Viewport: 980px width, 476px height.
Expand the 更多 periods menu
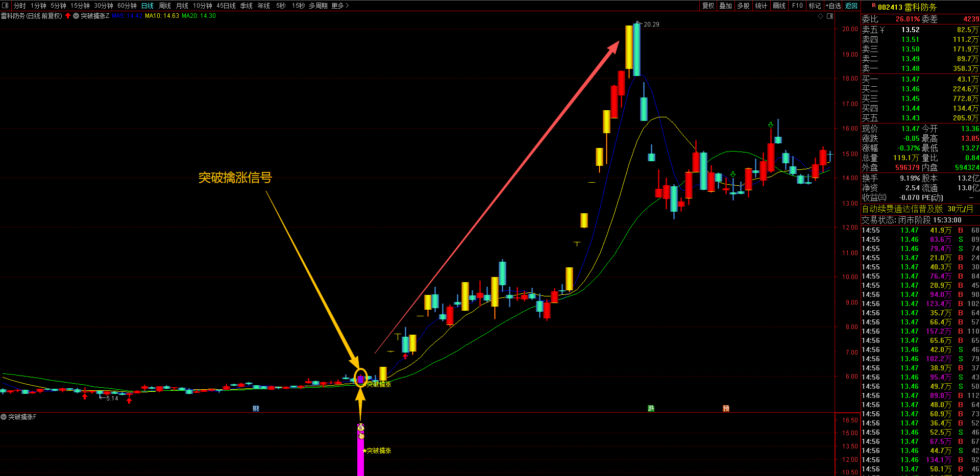(x=340, y=6)
